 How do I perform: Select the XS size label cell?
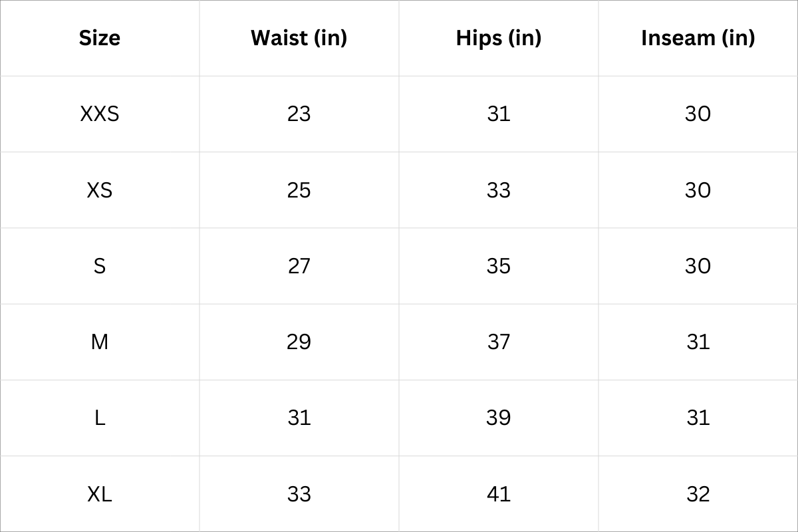pyautogui.click(x=100, y=191)
